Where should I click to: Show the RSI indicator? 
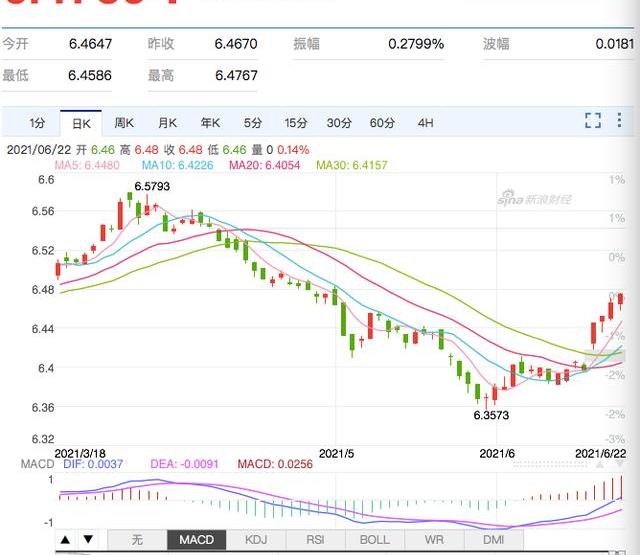[315, 540]
